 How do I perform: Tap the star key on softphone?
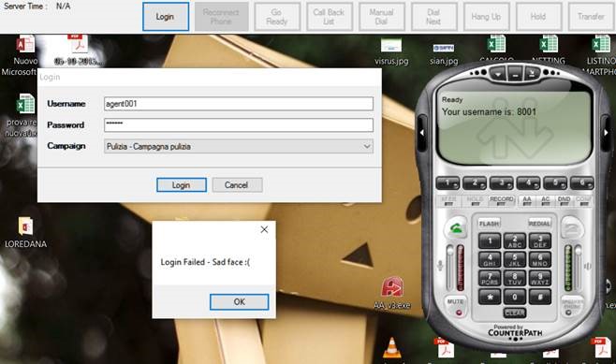[490, 297]
